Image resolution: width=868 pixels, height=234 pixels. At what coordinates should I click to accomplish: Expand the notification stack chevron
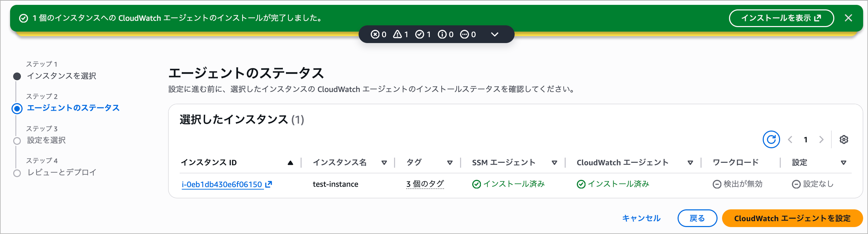coord(495,34)
